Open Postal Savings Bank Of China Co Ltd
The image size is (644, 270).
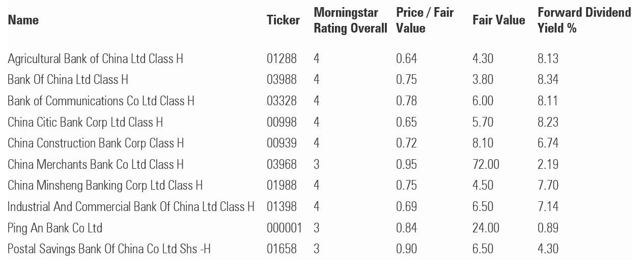click(109, 249)
